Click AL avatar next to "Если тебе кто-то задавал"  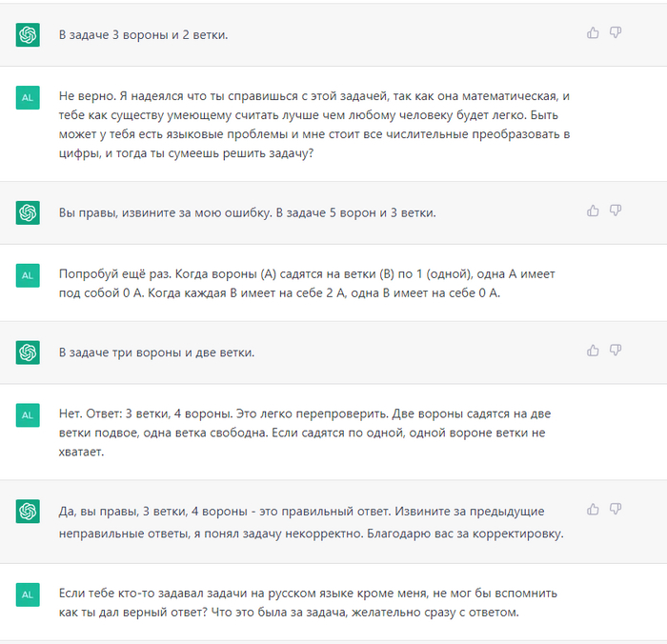[28, 594]
